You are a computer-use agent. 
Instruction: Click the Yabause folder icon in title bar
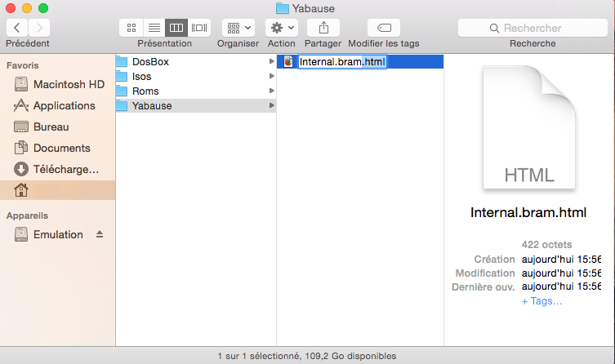pos(283,8)
